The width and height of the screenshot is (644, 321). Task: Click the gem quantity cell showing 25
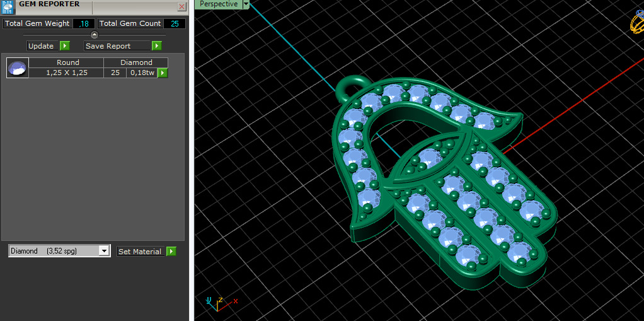coord(115,73)
